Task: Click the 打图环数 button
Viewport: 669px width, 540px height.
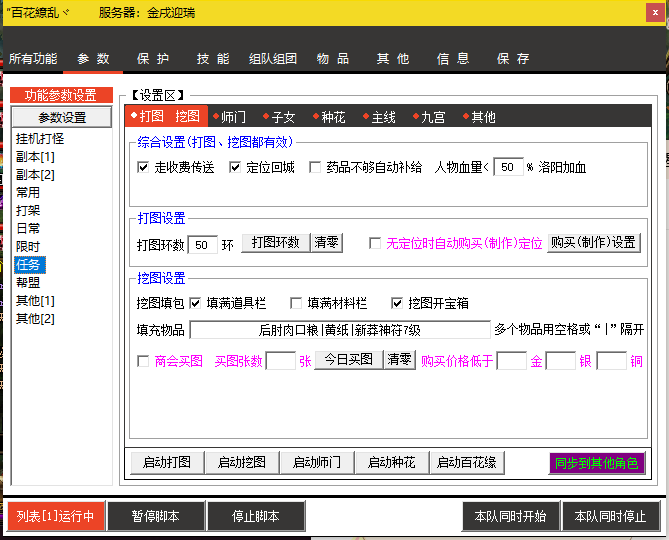Action: coord(276,243)
